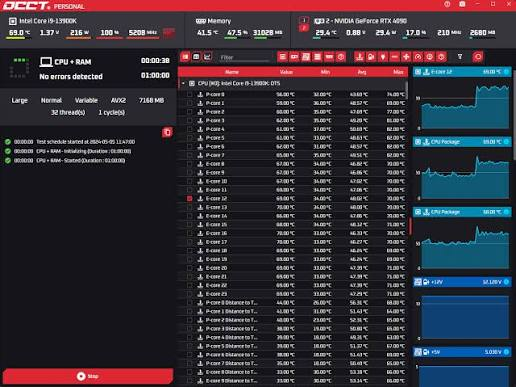This screenshot has width=516, height=387.
Task: Sort by the Max column header
Action: click(398, 72)
